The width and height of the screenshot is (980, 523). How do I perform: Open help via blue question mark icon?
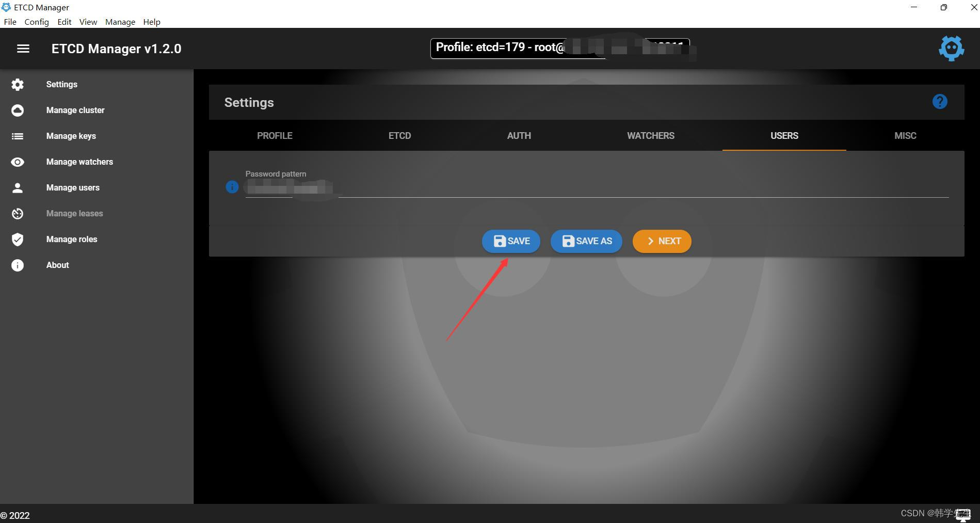[x=940, y=102]
